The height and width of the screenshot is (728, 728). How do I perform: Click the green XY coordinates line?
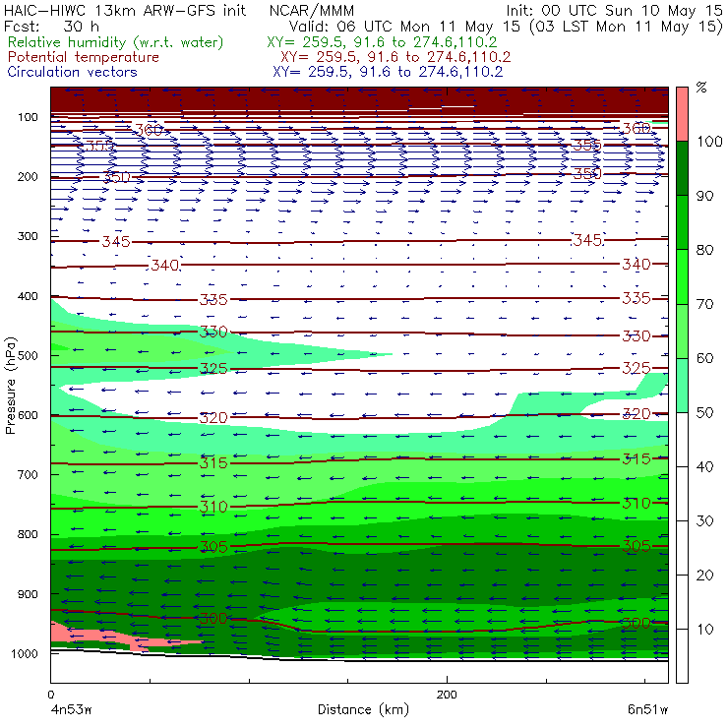pos(382,42)
